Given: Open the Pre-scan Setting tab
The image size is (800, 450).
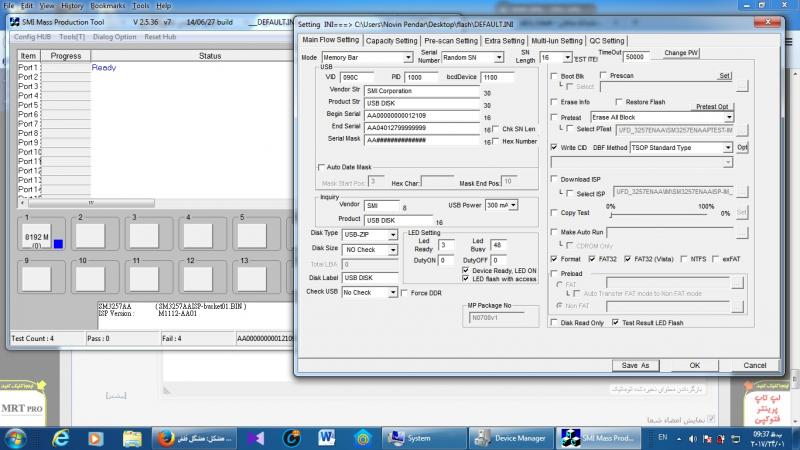Looking at the screenshot, I should (451, 41).
